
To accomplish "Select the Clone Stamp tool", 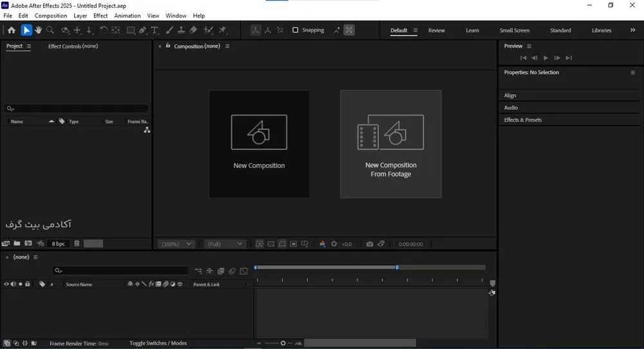I will [x=181, y=30].
